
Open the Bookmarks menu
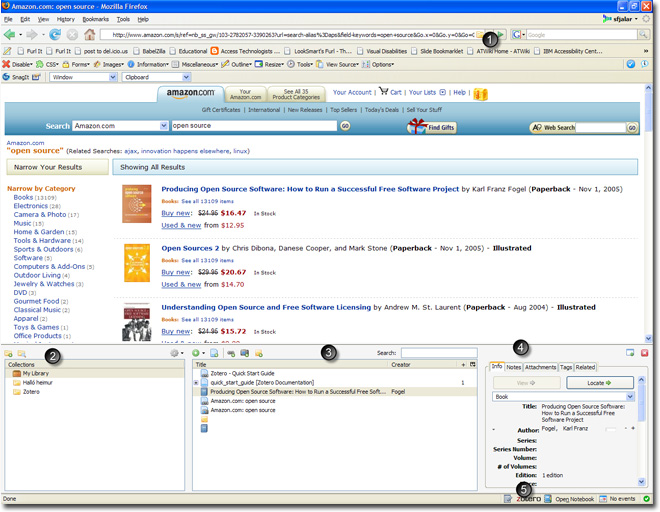point(96,19)
